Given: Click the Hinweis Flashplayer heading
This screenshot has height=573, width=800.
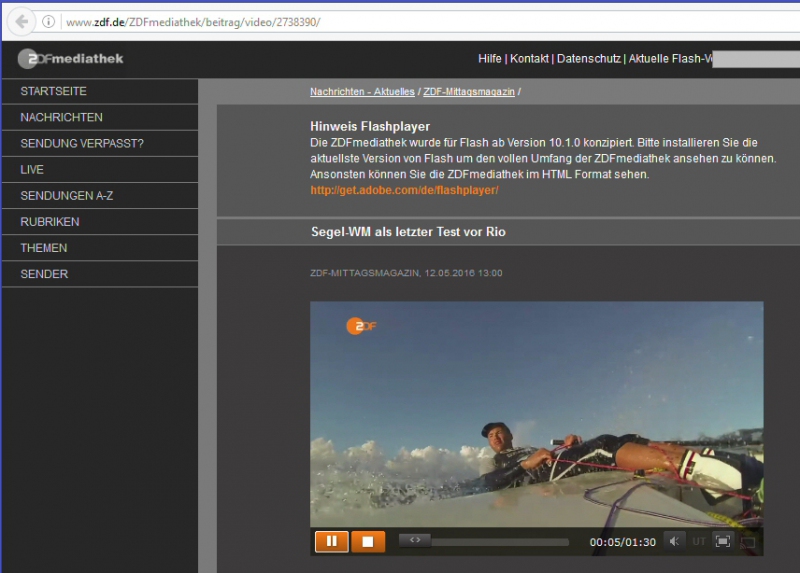Looking at the screenshot, I should 370,127.
